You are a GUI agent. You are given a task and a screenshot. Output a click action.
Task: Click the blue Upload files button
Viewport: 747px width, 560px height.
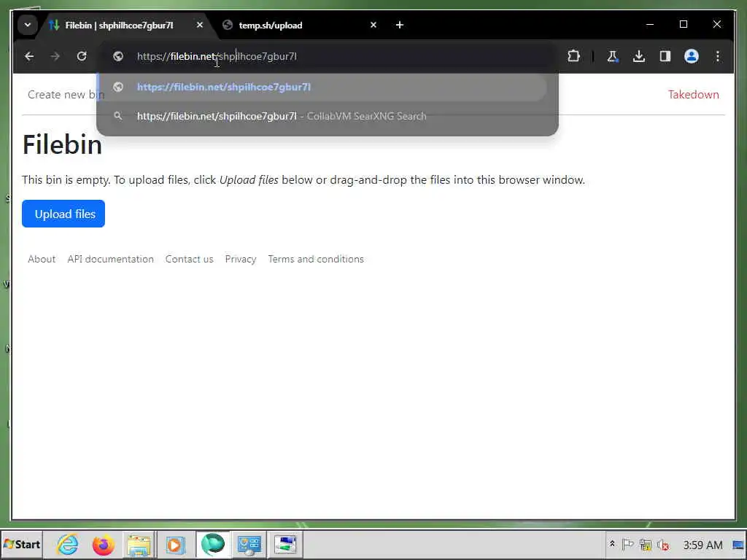click(63, 214)
